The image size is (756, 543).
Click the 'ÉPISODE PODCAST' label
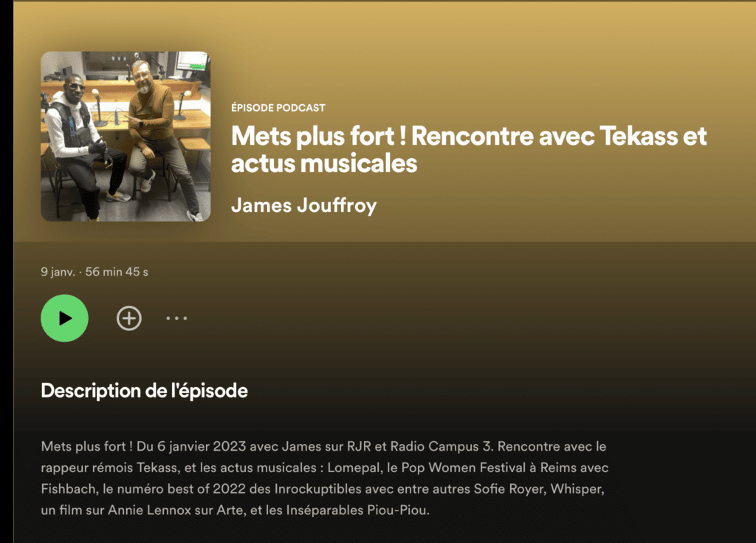click(278, 108)
